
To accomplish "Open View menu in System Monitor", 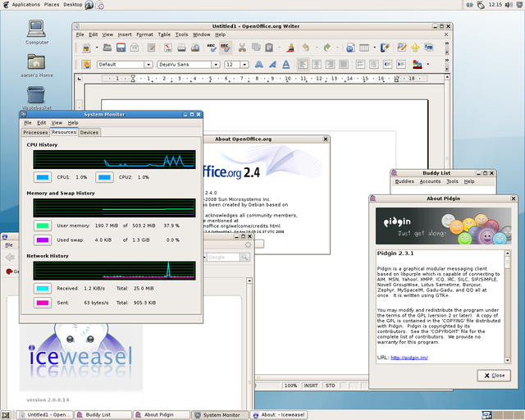I will (x=57, y=123).
